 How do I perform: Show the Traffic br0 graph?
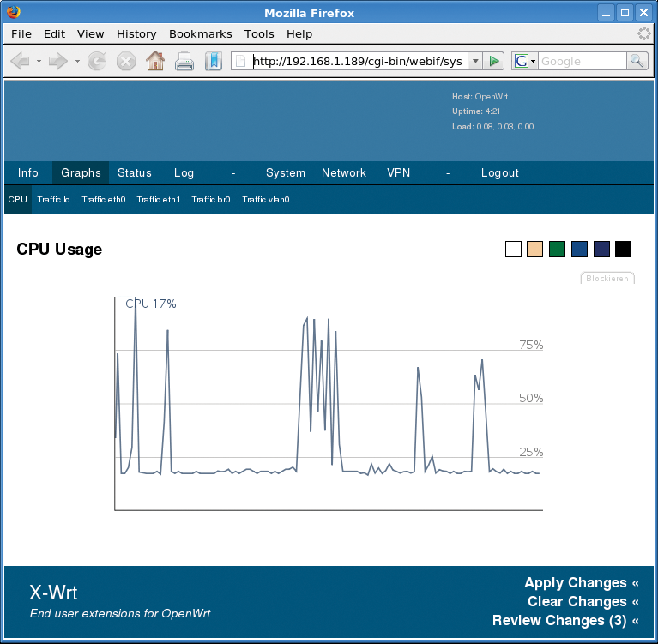[211, 200]
